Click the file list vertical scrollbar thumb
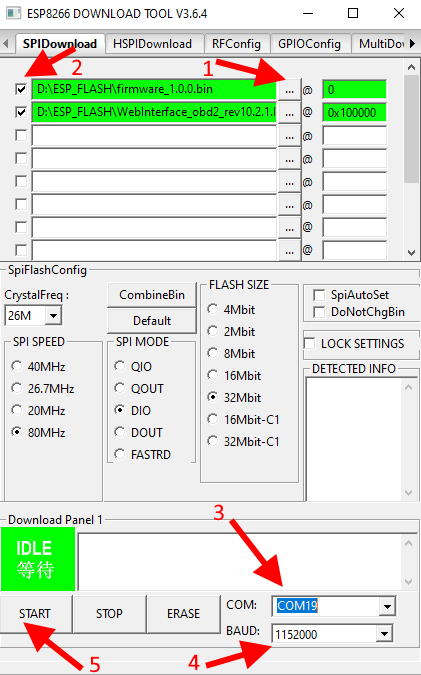Image resolution: width=421 pixels, height=675 pixels. pyautogui.click(x=411, y=129)
